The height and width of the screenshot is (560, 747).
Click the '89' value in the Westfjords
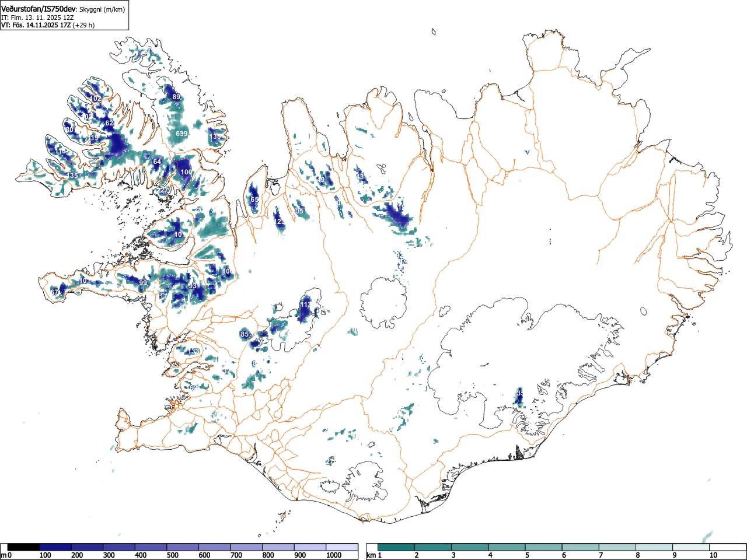[176, 97]
